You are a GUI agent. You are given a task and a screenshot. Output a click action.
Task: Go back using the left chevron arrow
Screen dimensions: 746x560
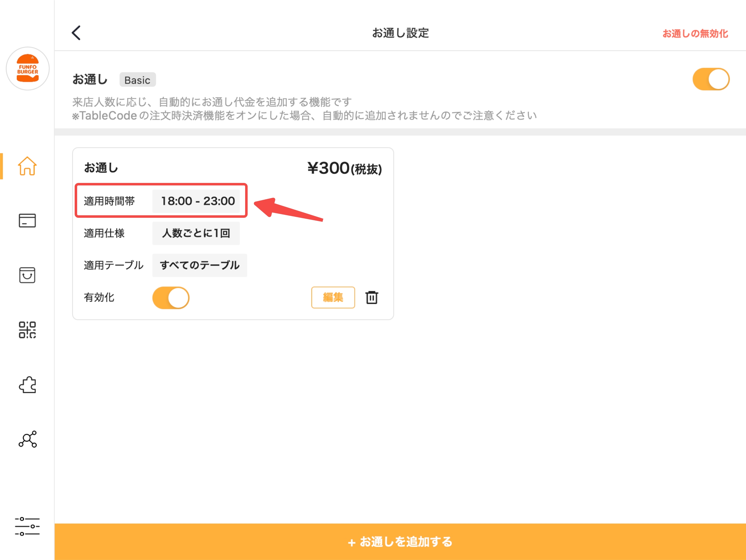click(x=76, y=33)
